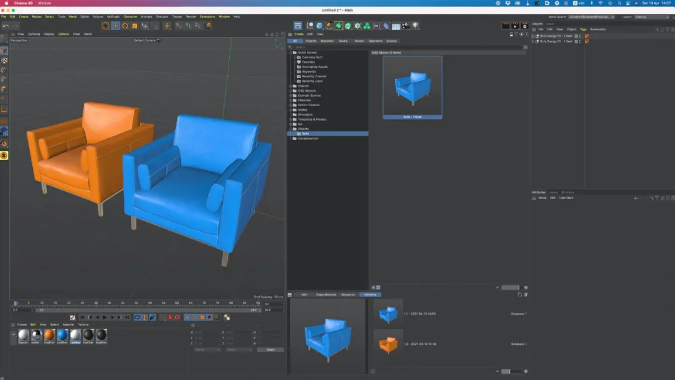
Task: Select the Scale tool in top toolbar
Action: pos(134,26)
